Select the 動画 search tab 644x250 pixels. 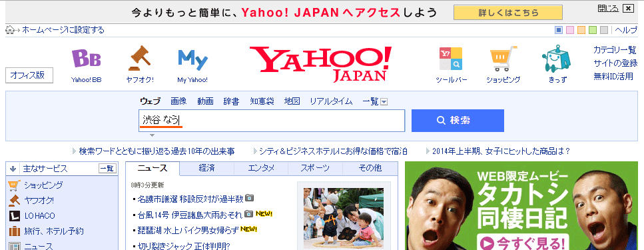[x=205, y=101]
